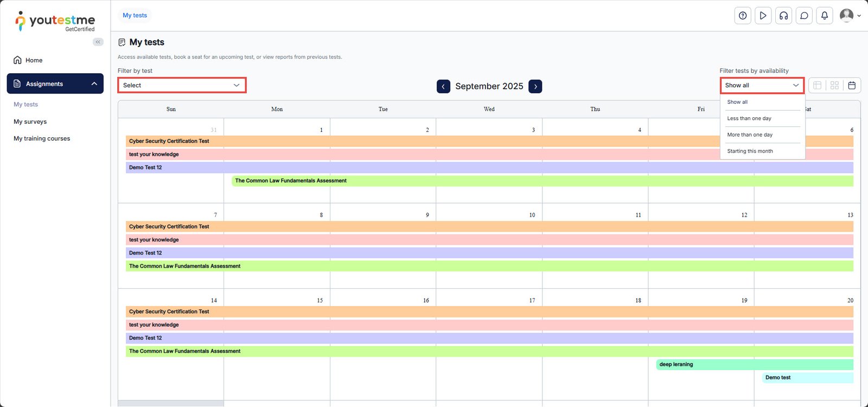Collapse the Assignments section

(94, 84)
